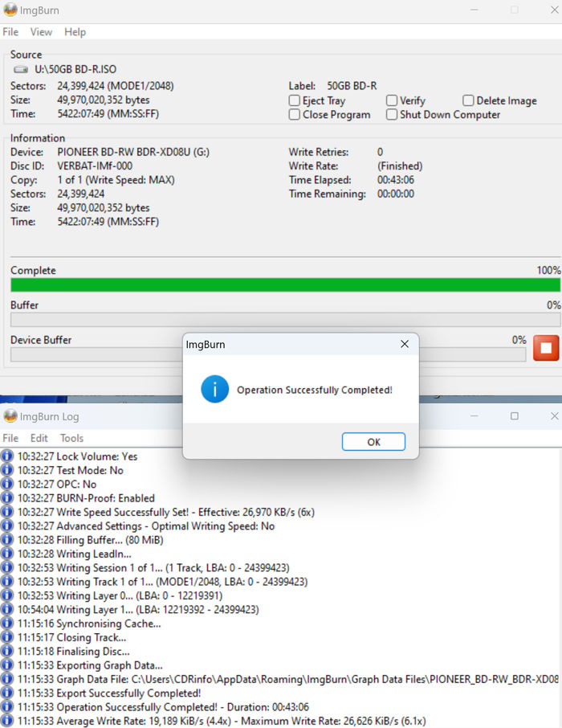The height and width of the screenshot is (728, 562).
Task: Click the Time Elapsed value '00:43:06'
Action: coord(396,180)
